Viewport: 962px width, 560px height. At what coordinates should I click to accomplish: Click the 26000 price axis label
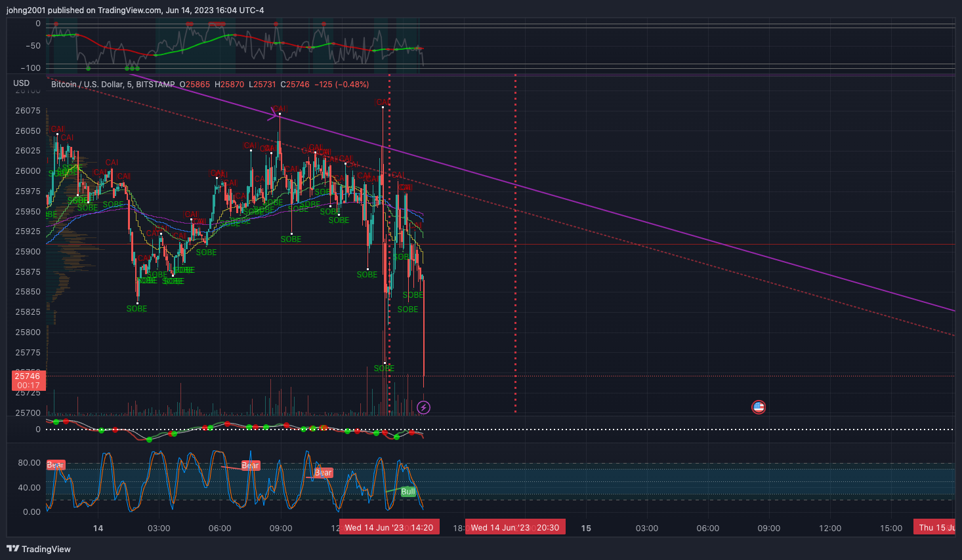click(x=28, y=171)
